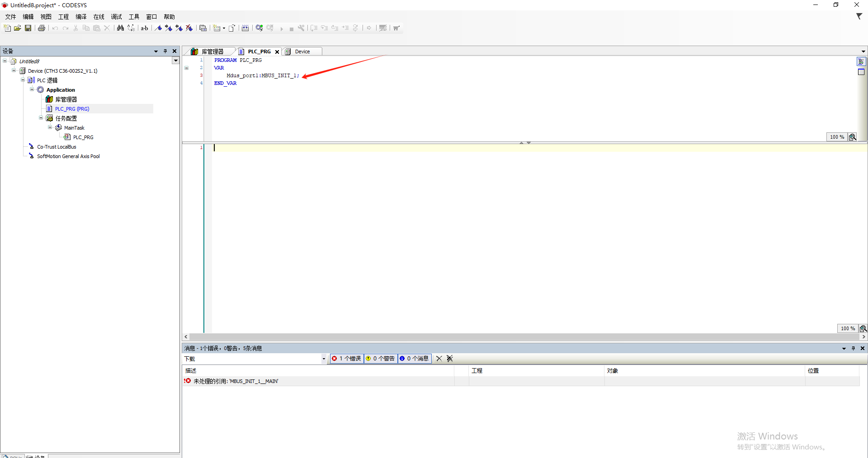868x458 pixels.
Task: Click the toolbar options icon at far right of toolbar
Action: coord(396,28)
